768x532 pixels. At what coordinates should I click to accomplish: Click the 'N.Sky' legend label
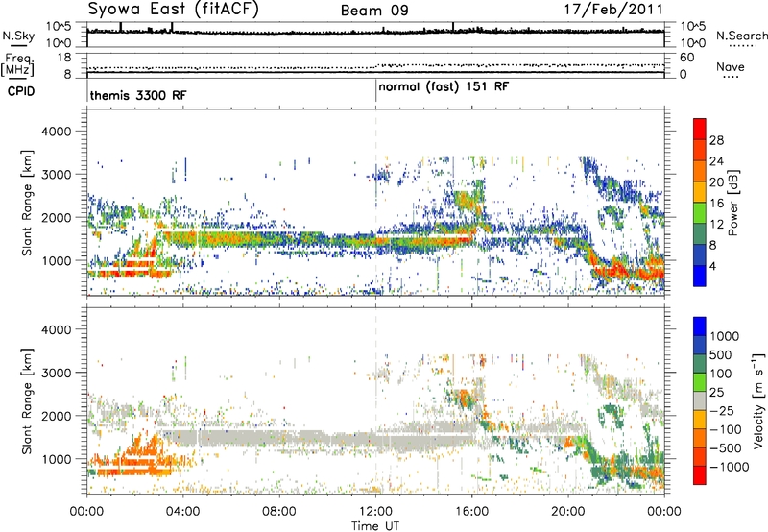point(18,36)
